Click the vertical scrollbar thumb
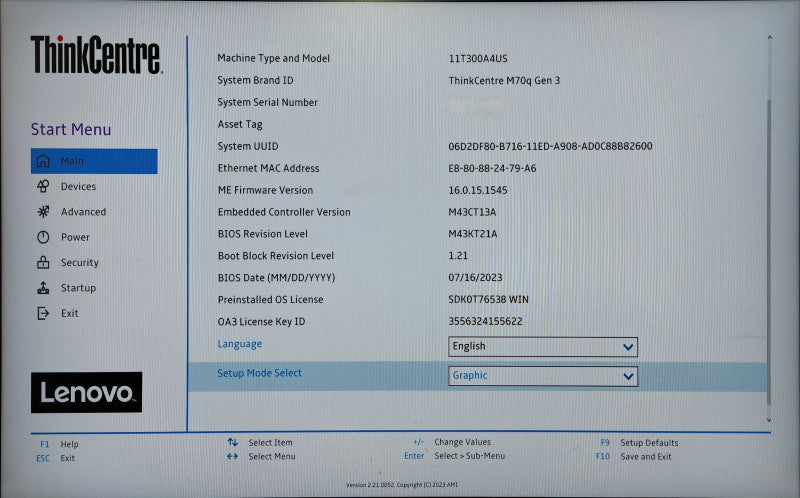 point(769,253)
